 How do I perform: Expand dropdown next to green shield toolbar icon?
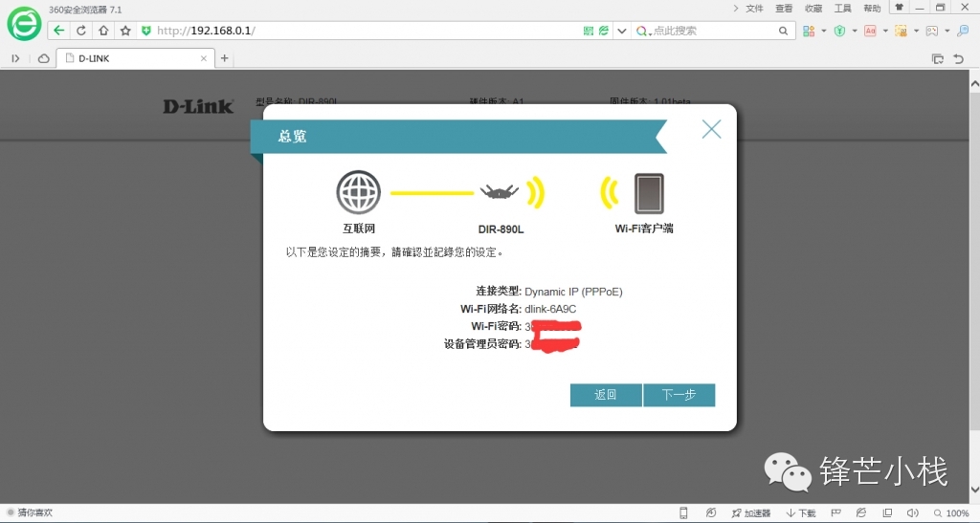pos(855,31)
